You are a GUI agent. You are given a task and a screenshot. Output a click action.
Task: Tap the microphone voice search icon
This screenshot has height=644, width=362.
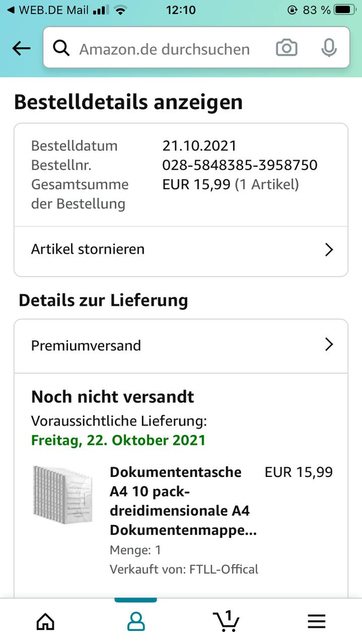[x=329, y=48]
